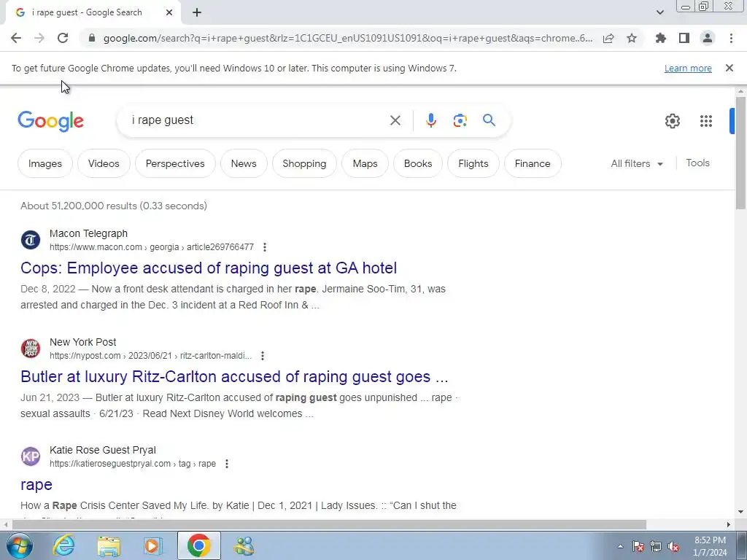Viewport: 747px width, 560px height.
Task: Open the Windows Start menu
Action: pos(19,545)
